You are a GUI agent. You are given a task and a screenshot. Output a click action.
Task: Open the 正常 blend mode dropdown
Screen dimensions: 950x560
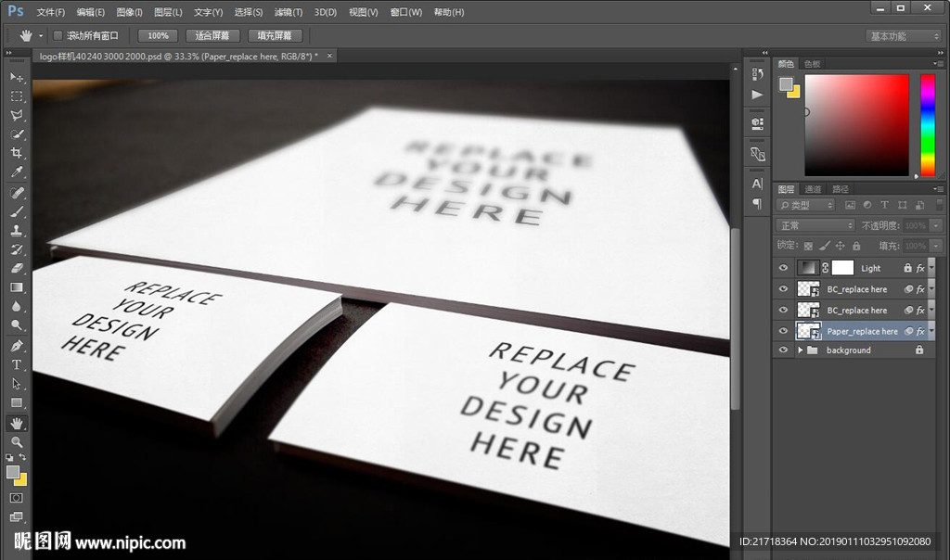click(x=815, y=225)
